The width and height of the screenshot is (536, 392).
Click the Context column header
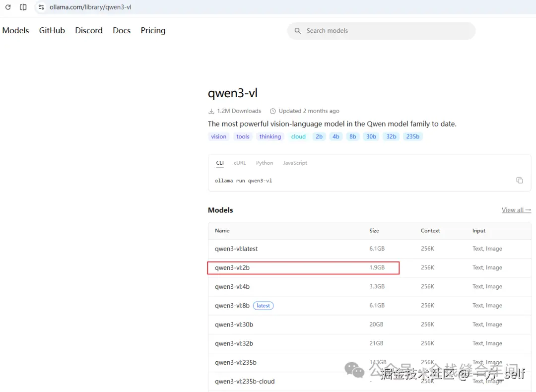[430, 231]
